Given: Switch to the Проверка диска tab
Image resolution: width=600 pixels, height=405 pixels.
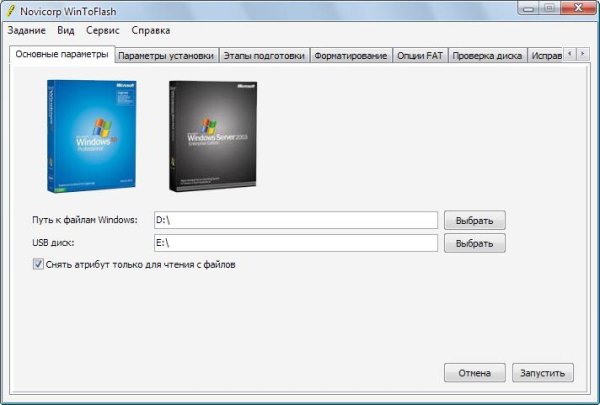Looking at the screenshot, I should click(488, 56).
